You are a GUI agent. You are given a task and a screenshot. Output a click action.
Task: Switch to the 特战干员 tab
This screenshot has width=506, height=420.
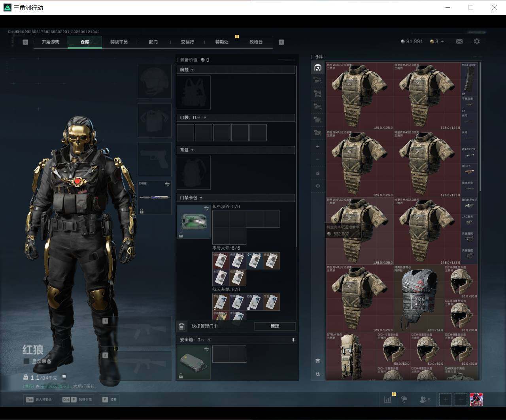(119, 42)
